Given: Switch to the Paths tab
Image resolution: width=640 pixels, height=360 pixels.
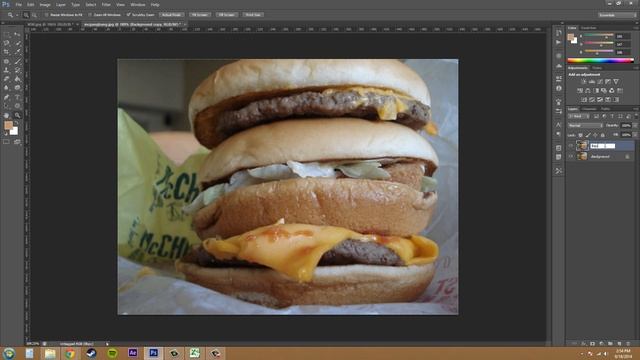Looking at the screenshot, I should [605, 109].
